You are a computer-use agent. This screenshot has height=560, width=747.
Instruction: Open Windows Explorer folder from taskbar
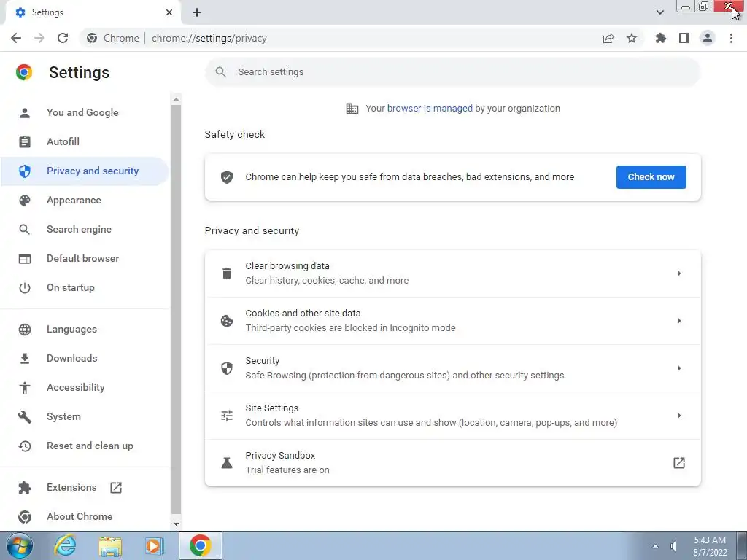pos(110,546)
